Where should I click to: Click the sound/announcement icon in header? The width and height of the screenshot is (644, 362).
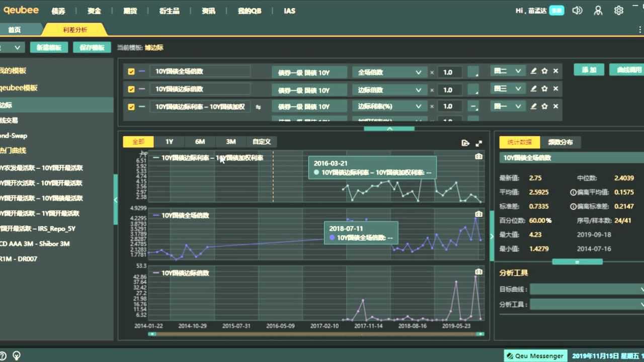[578, 11]
